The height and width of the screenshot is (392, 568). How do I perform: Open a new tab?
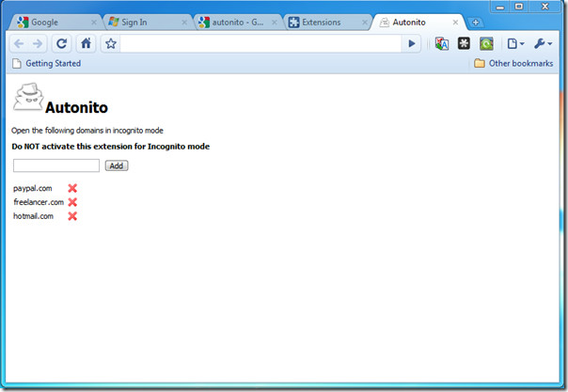pos(476,23)
